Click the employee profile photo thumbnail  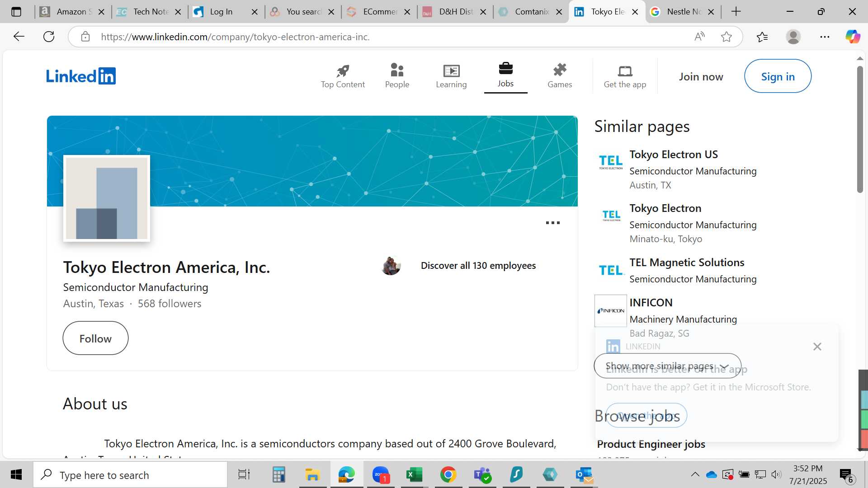pos(391,266)
